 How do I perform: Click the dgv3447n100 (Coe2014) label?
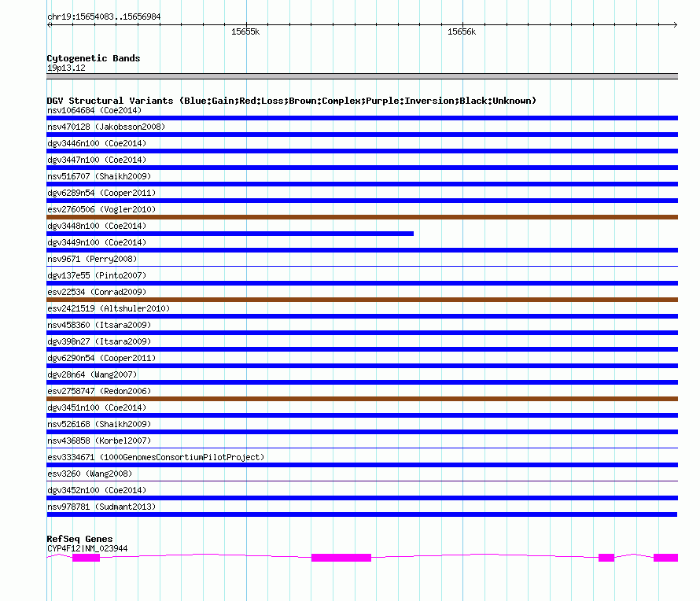(x=97, y=160)
